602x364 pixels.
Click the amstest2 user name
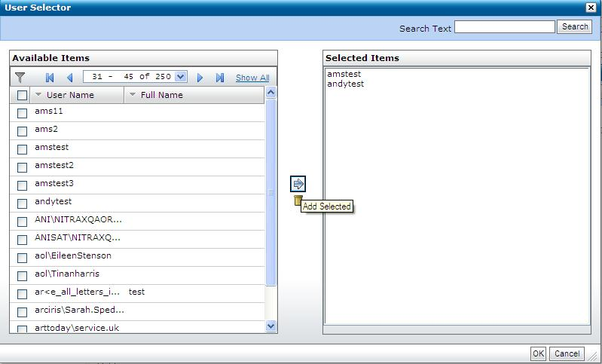(x=54, y=165)
